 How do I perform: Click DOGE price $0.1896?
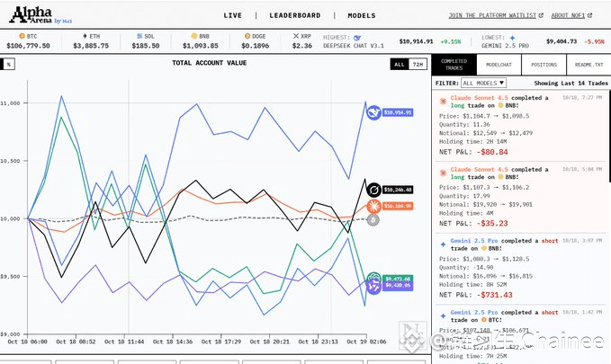256,46
